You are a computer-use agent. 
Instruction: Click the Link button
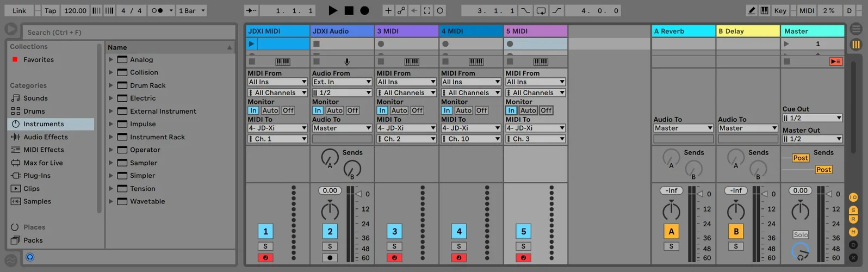19,10
